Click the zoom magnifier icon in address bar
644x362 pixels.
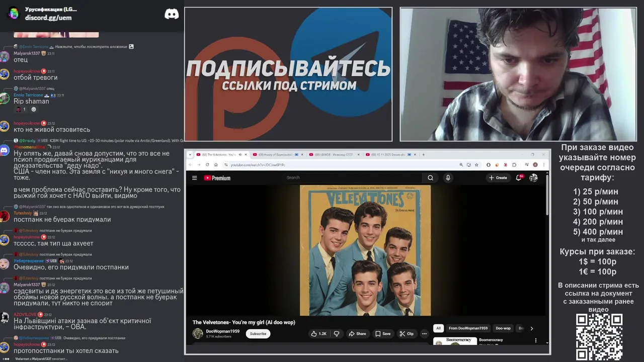click(x=461, y=164)
